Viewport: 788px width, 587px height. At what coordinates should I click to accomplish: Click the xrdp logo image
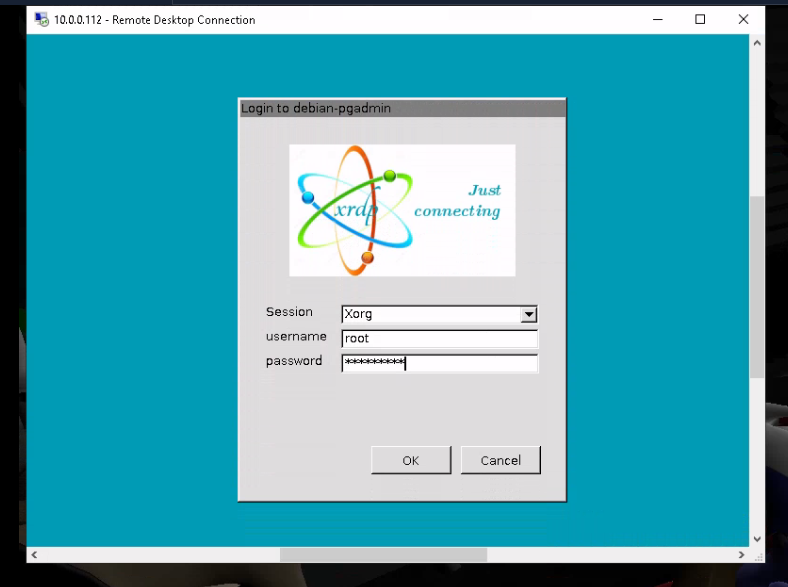pos(402,210)
